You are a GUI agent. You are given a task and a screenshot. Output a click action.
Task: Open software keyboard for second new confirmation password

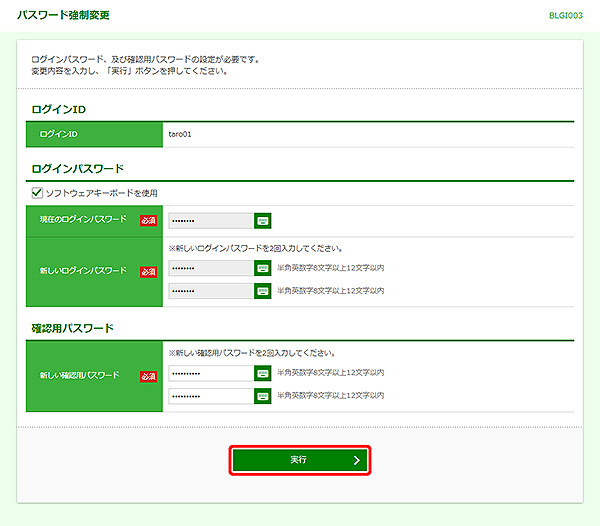(x=262, y=396)
